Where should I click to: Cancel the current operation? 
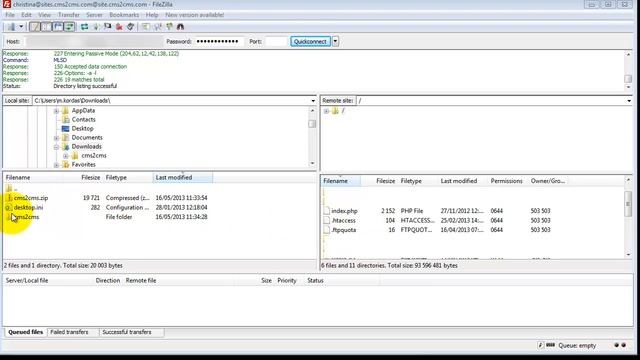[x=107, y=27]
